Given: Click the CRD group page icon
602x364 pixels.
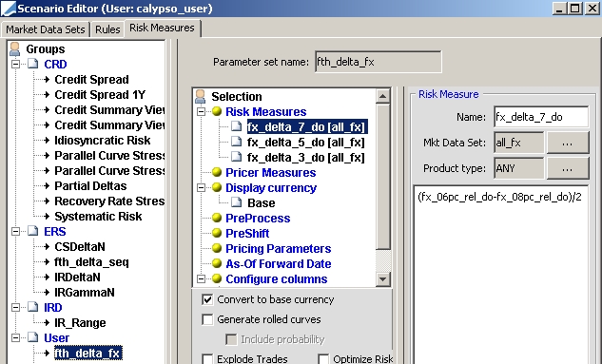Looking at the screenshot, I should point(33,64).
